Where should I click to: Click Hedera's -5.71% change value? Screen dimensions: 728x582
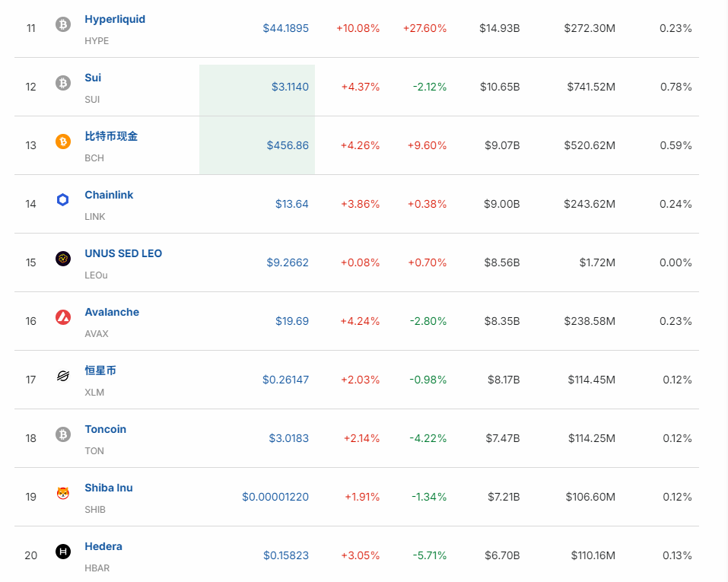tap(430, 555)
